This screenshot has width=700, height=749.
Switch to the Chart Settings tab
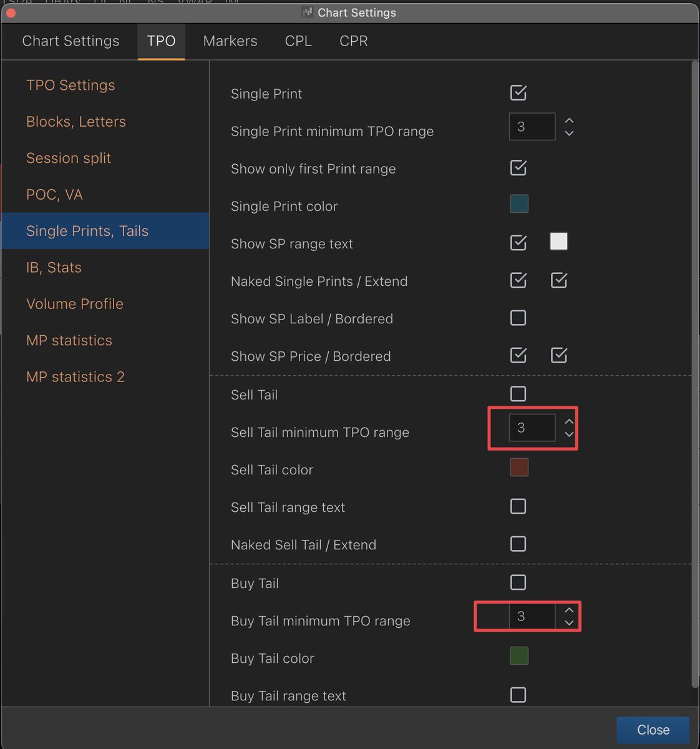[70, 41]
